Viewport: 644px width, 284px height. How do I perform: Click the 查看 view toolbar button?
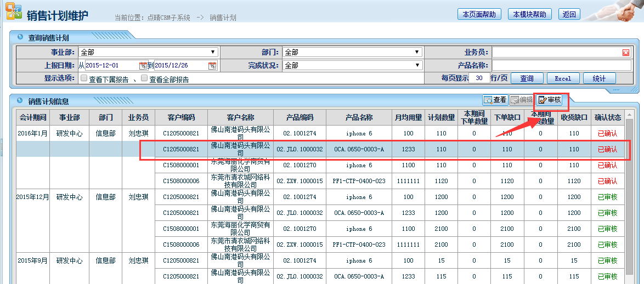[x=495, y=100]
